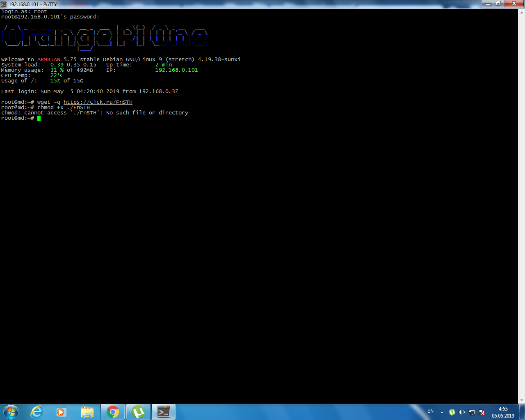
Task: Click the Orange Pi One ASCII art banner
Action: (105, 37)
